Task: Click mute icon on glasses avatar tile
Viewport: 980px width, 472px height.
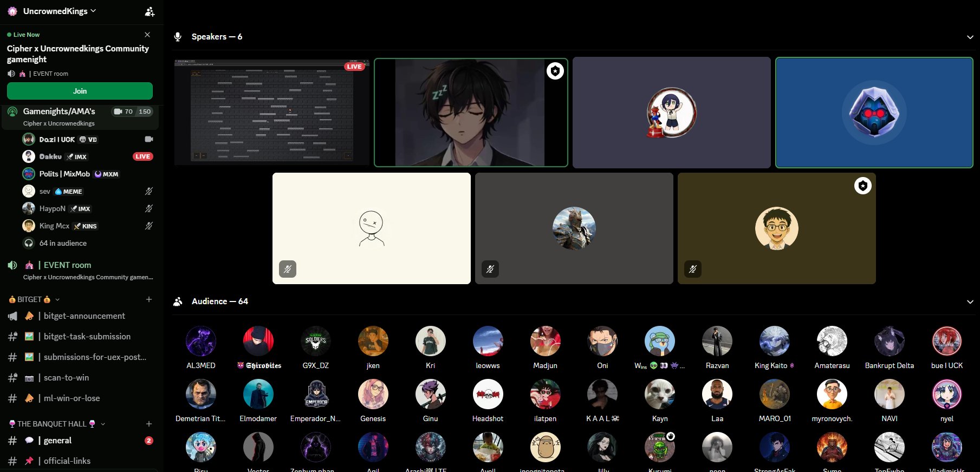Action: 693,269
